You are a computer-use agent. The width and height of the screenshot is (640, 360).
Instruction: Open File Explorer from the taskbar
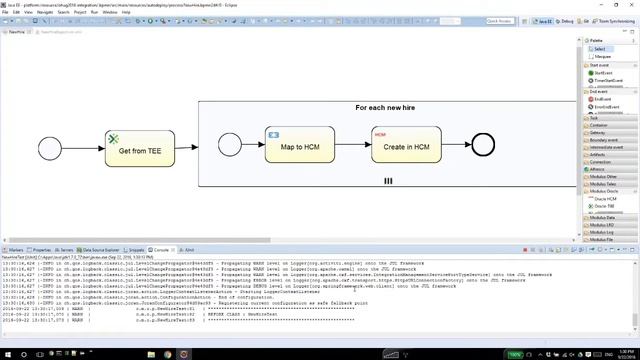coord(151,354)
